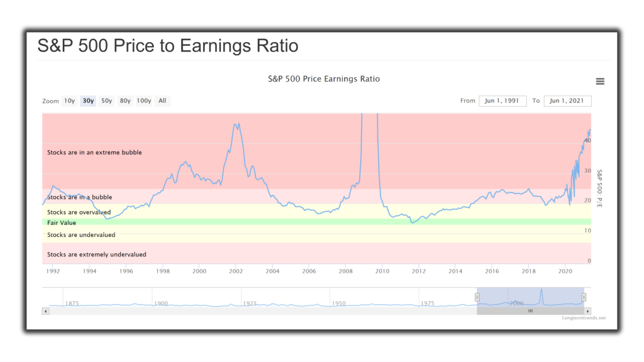This screenshot has height=362, width=644.
Task: Click the 1950 label in the navigator
Action: [338, 304]
